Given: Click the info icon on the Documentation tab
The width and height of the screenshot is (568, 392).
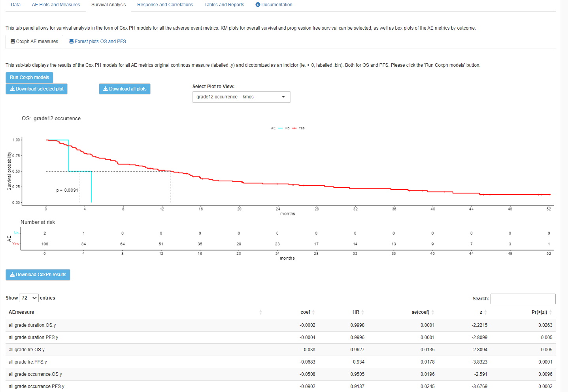Looking at the screenshot, I should 257,4.
